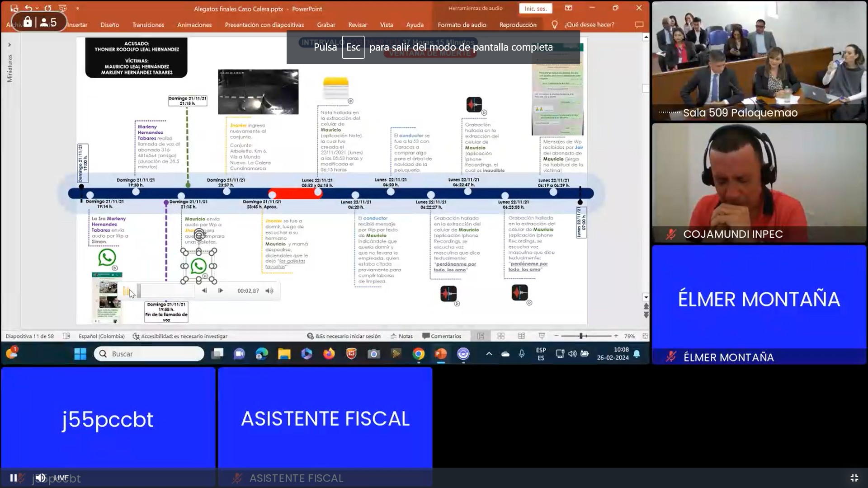Toggle the Comentarios pane

(x=442, y=336)
